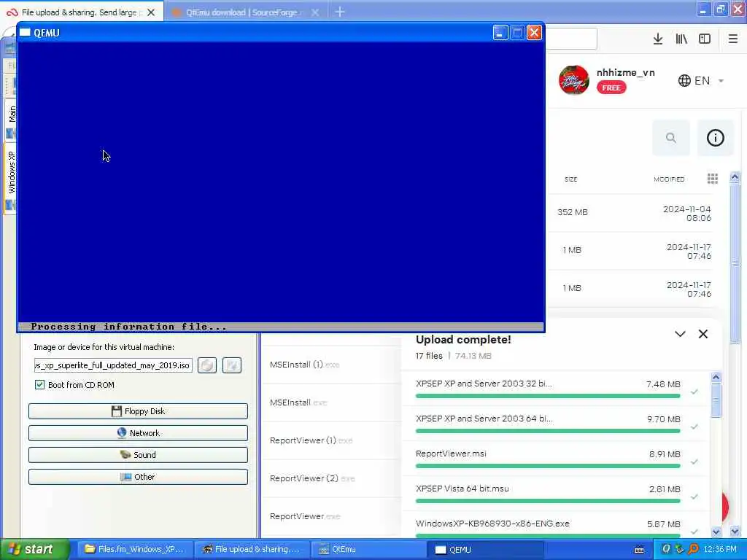This screenshot has height=560, width=747.
Task: Expand the Sound section in QtEmu
Action: 138,455
